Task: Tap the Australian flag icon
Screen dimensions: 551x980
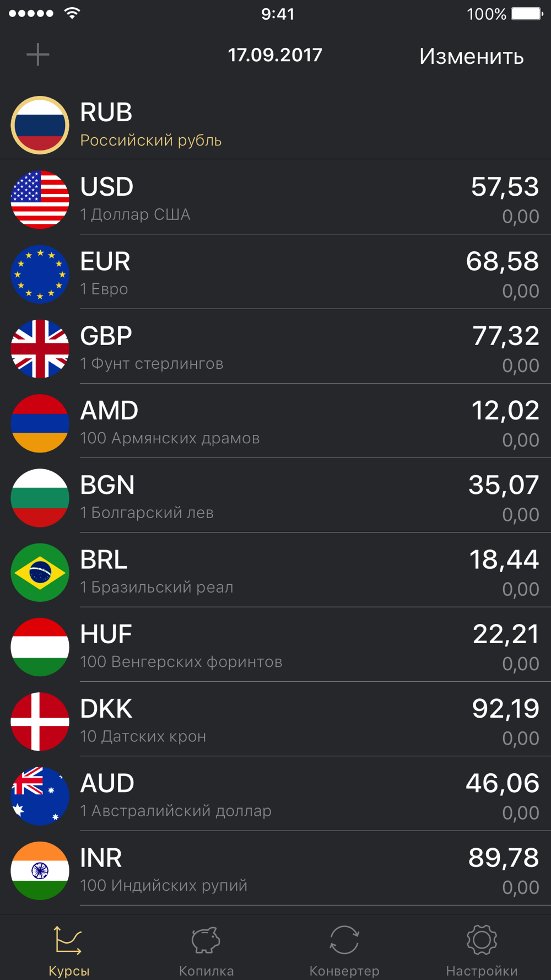Action: pos(40,796)
